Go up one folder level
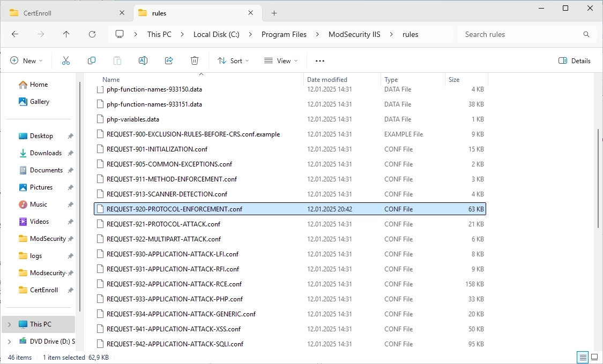603x364 pixels. pos(66,34)
